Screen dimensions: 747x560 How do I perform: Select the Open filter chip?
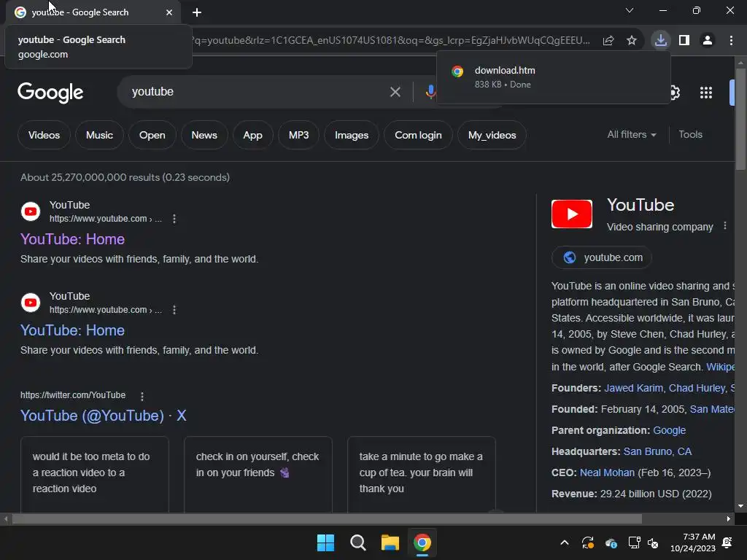(x=152, y=135)
